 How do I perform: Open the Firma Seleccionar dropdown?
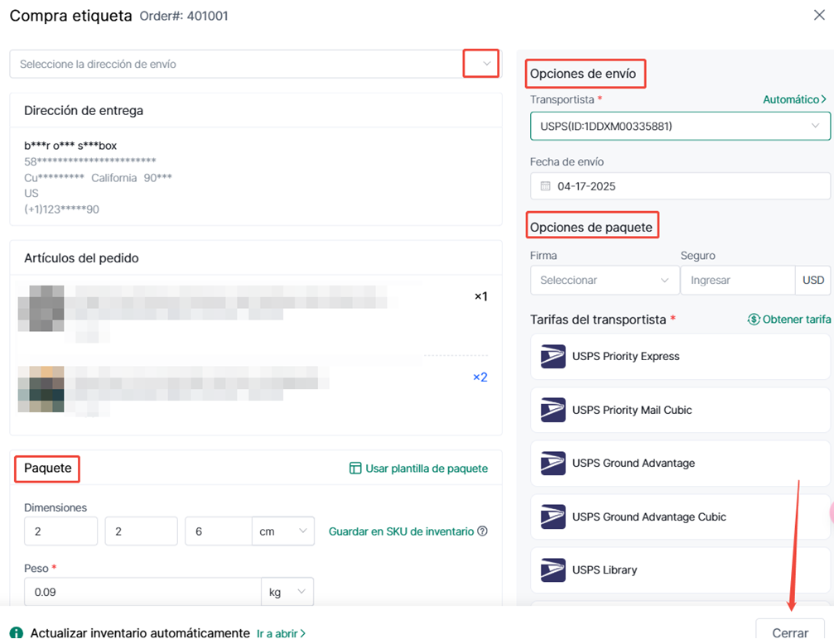click(605, 281)
